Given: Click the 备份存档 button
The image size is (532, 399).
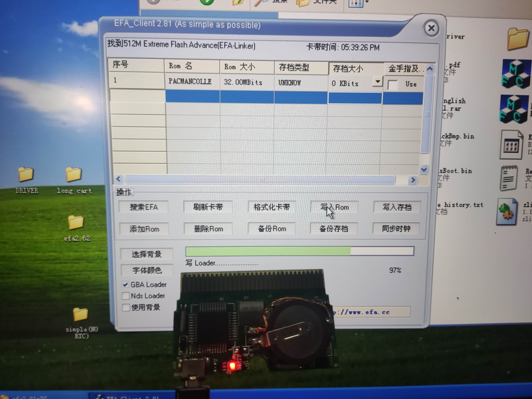Looking at the screenshot, I should 334,228.
